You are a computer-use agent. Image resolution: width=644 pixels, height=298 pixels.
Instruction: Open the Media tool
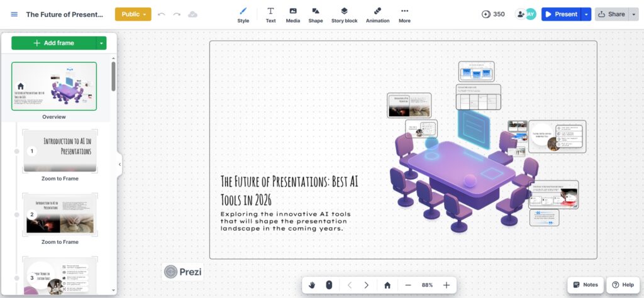coord(293,15)
